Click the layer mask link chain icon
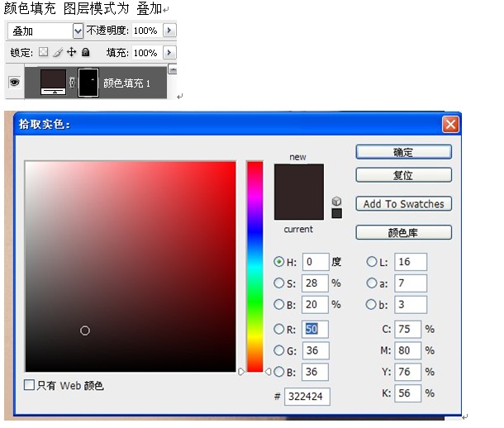The width and height of the screenshot is (504, 428). click(73, 83)
